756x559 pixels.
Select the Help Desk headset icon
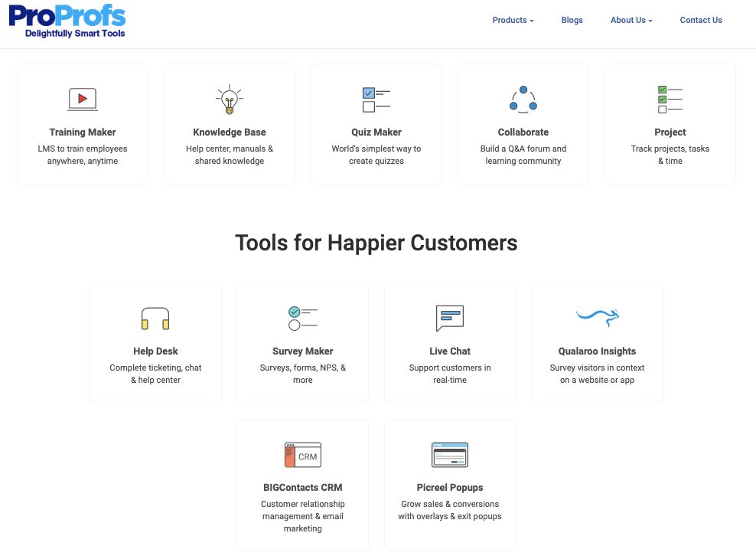click(x=155, y=317)
